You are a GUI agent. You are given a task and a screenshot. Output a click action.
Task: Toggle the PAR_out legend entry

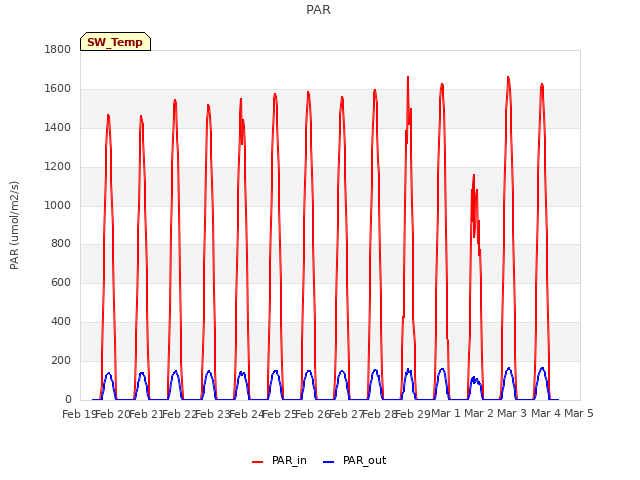click(354, 460)
